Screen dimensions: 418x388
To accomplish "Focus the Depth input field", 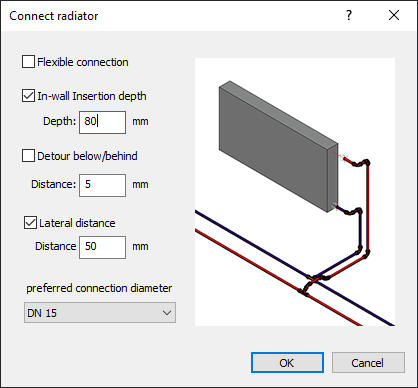I will pyautogui.click(x=102, y=122).
